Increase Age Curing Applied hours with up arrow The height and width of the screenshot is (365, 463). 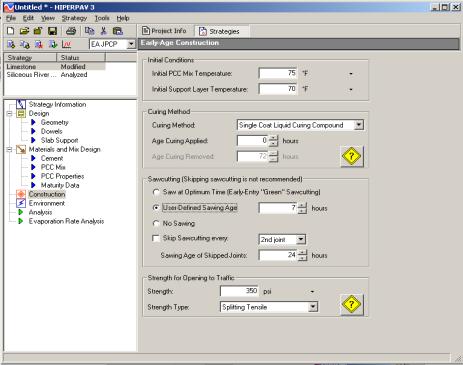pyautogui.click(x=273, y=138)
